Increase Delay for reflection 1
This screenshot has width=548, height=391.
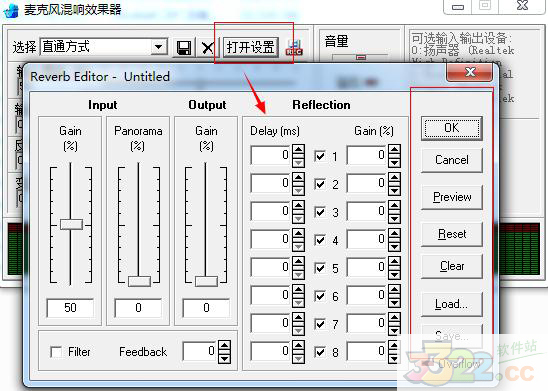298,150
